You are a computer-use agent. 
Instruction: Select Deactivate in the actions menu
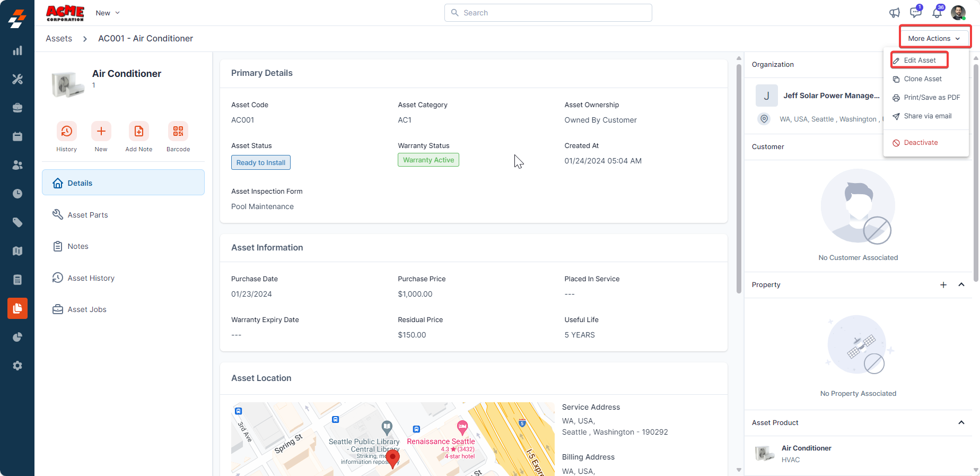point(921,143)
